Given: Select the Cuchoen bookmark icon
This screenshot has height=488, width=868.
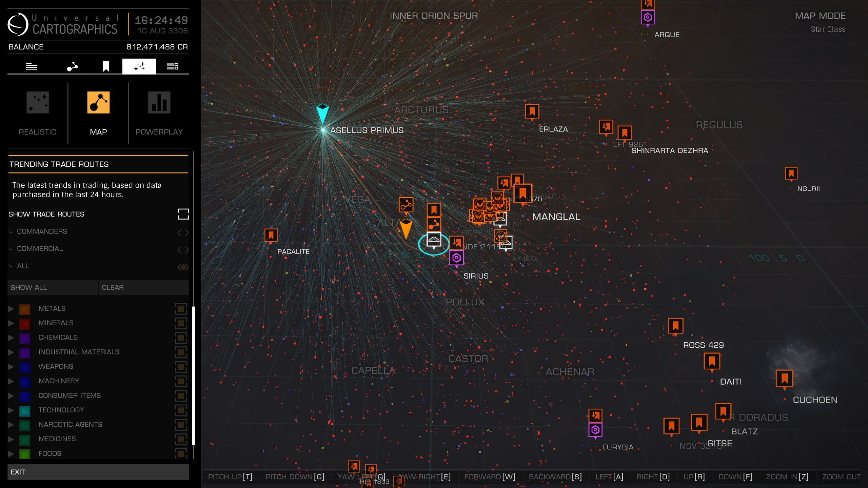Looking at the screenshot, I should tap(785, 379).
